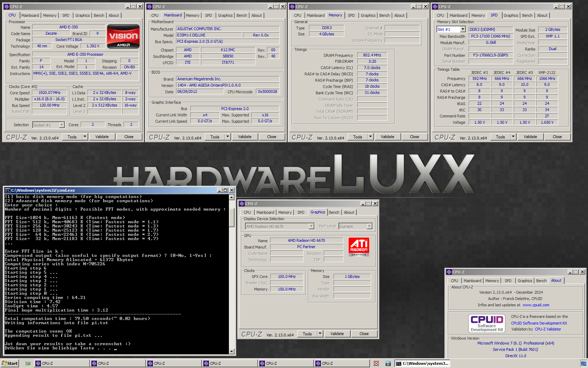Click the GFX Core 100.0 MHz value
588x368 pixels.
click(287, 277)
